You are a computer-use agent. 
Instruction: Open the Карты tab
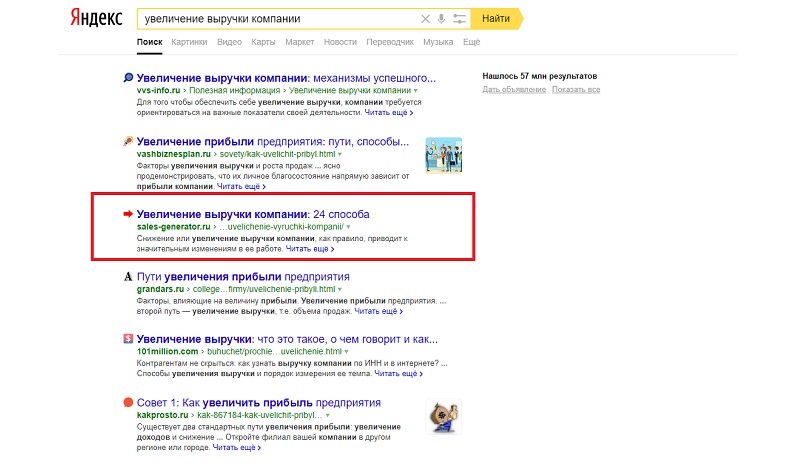pos(263,42)
